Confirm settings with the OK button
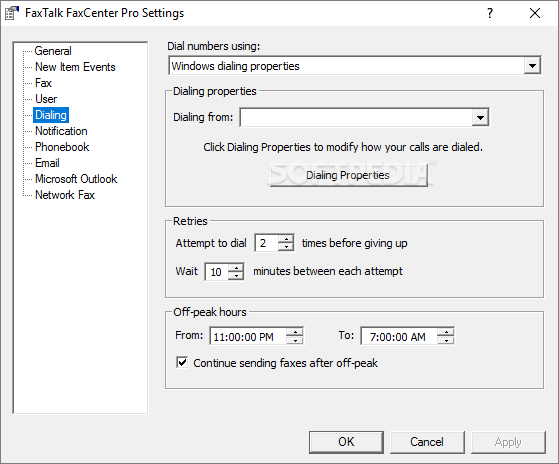The image size is (559, 464). tap(346, 442)
